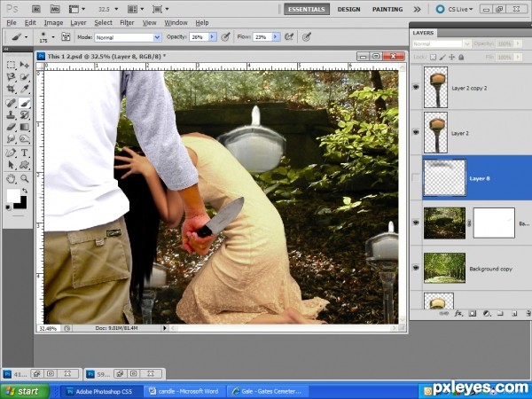This screenshot has height=399, width=532.
Task: Select the Gradient tool
Action: click(25, 127)
